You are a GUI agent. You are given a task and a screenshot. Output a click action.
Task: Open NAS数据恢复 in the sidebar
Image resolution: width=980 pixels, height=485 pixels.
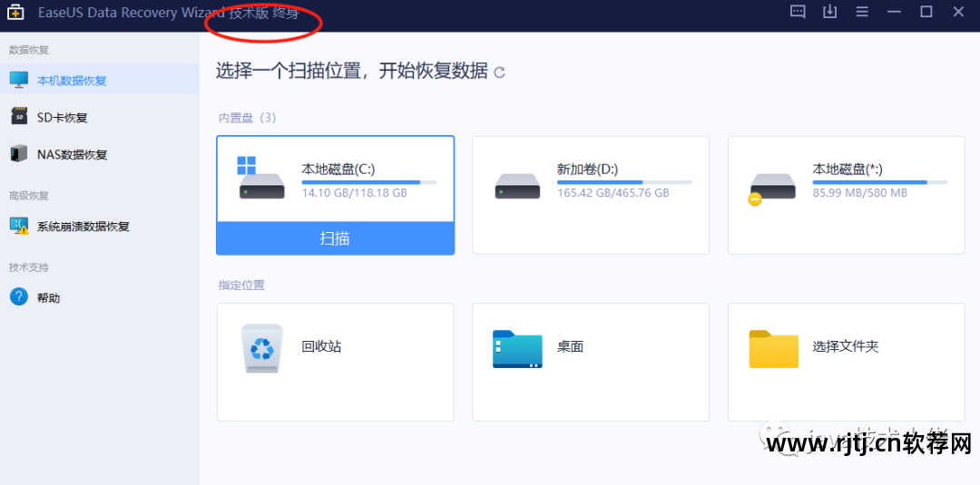[100, 153]
